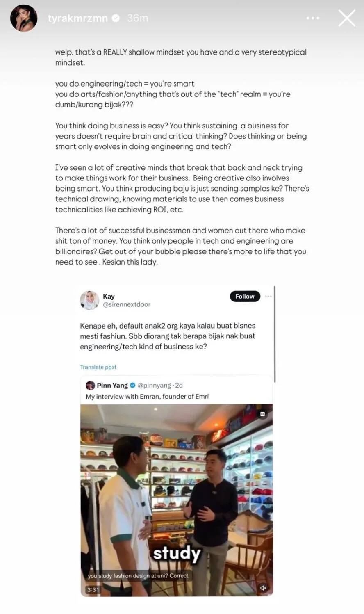Open the tyrakmrzmn profile picture
This screenshot has width=364, height=614.
coord(24,18)
